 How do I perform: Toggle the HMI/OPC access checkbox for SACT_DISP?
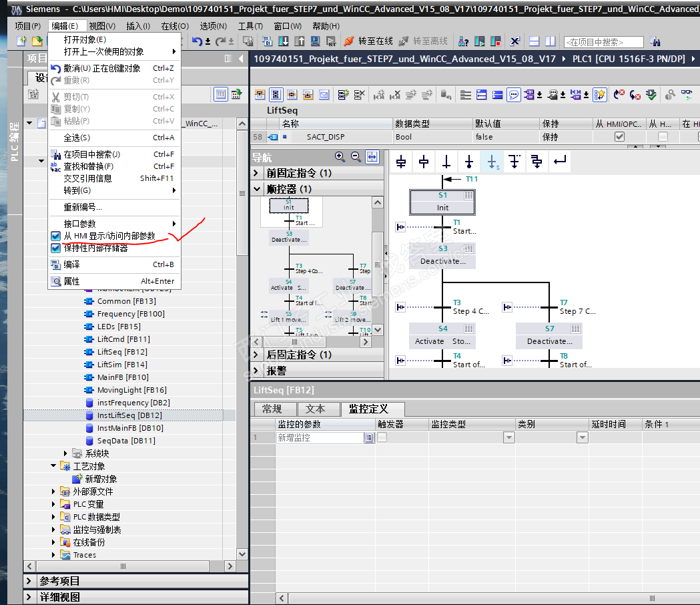[x=619, y=137]
